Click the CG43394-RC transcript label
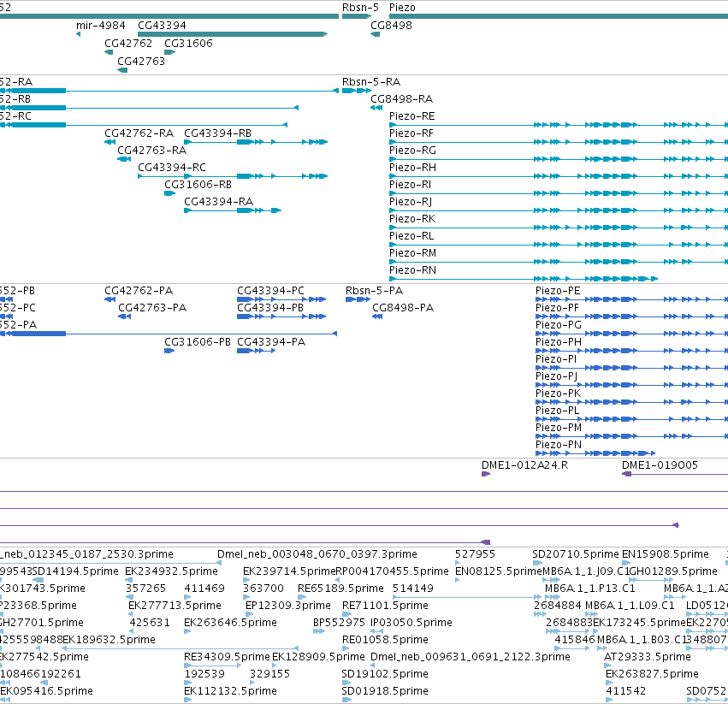This screenshot has width=728, height=704. point(172,168)
